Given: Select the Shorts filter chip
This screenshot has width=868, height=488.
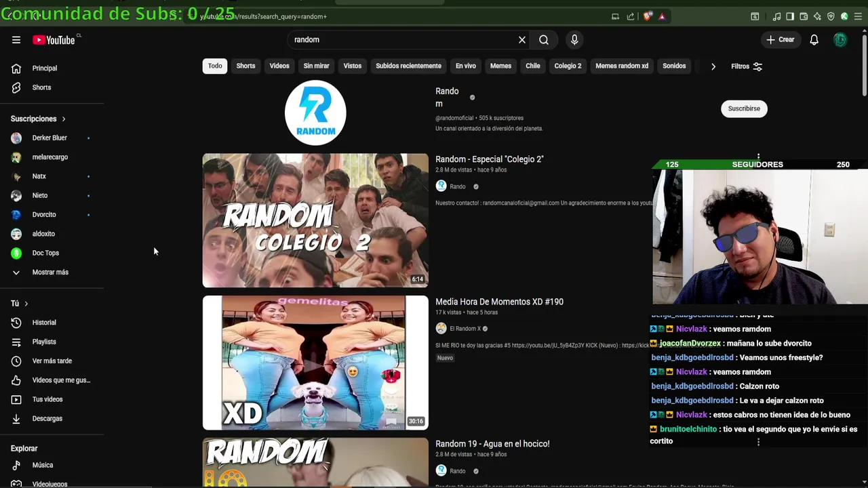Looking at the screenshot, I should (245, 66).
